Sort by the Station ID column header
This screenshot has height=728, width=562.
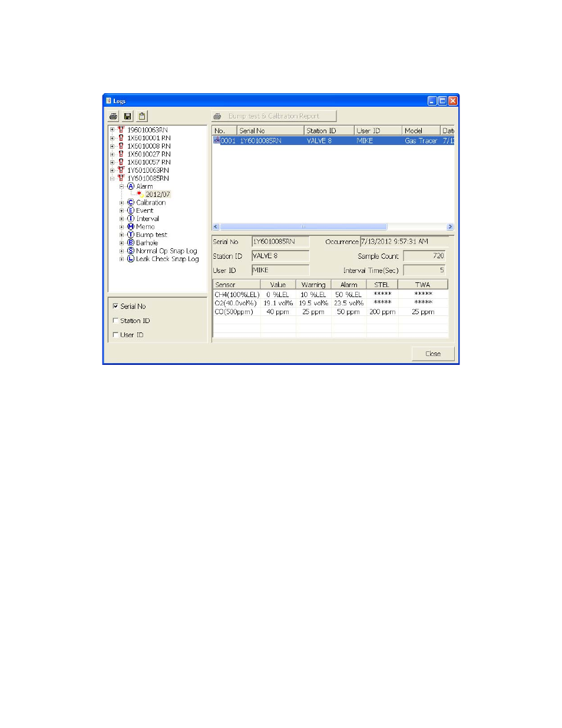click(329, 131)
